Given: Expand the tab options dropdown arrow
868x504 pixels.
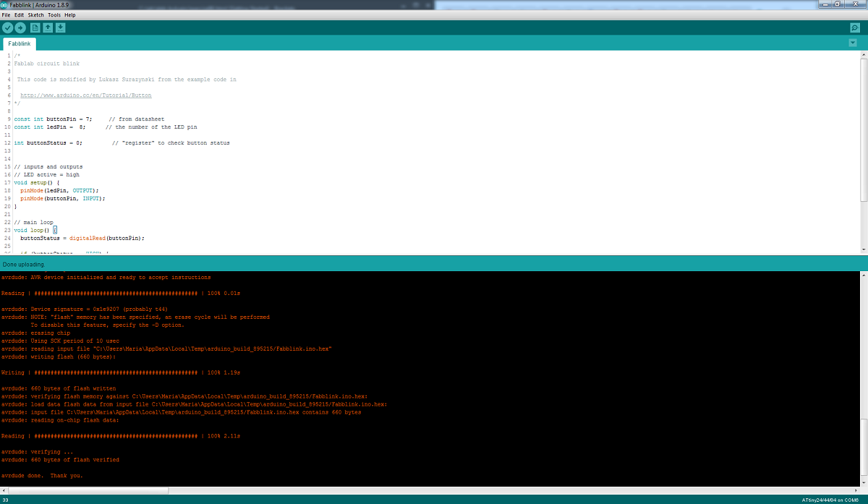Looking at the screenshot, I should (853, 43).
